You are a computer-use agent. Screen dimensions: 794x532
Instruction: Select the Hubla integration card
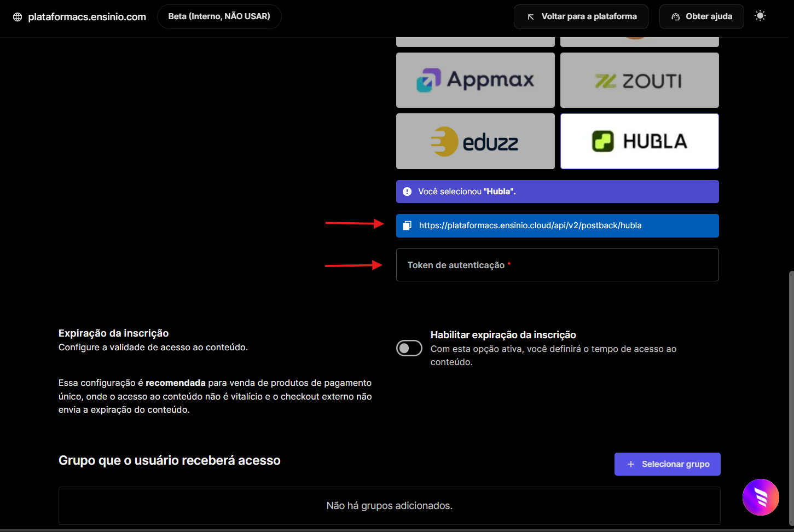(639, 141)
